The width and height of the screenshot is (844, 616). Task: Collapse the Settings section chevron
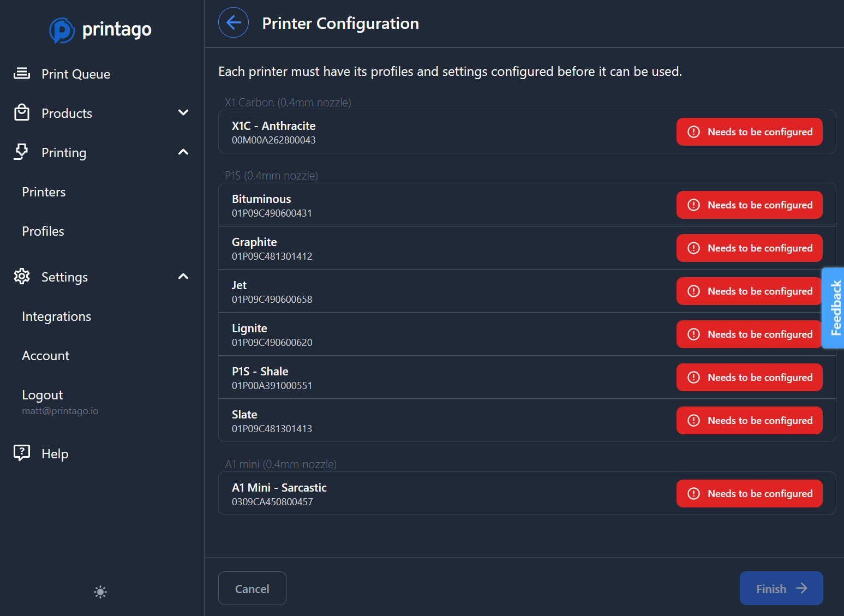tap(183, 276)
